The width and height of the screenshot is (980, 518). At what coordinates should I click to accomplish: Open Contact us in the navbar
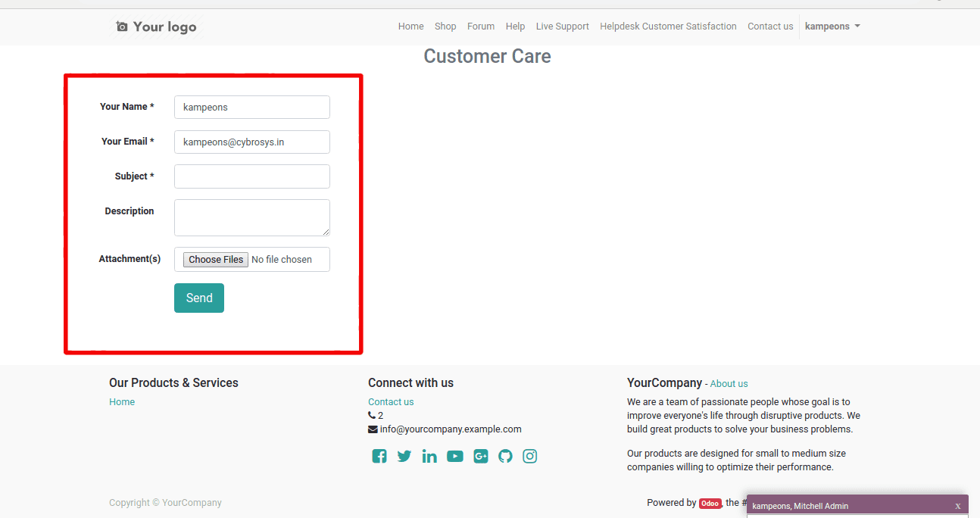pyautogui.click(x=770, y=27)
